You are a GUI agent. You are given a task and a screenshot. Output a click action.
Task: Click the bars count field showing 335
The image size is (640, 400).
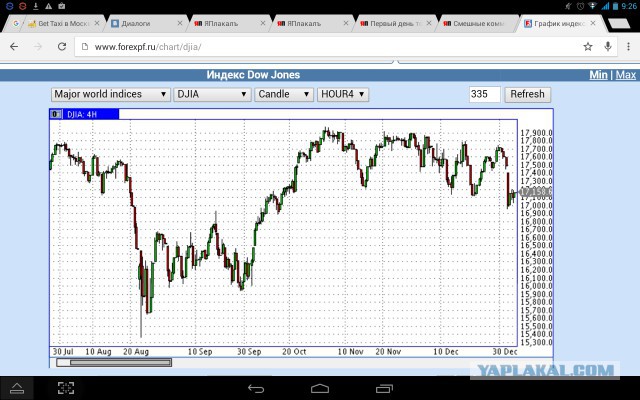[x=484, y=94]
